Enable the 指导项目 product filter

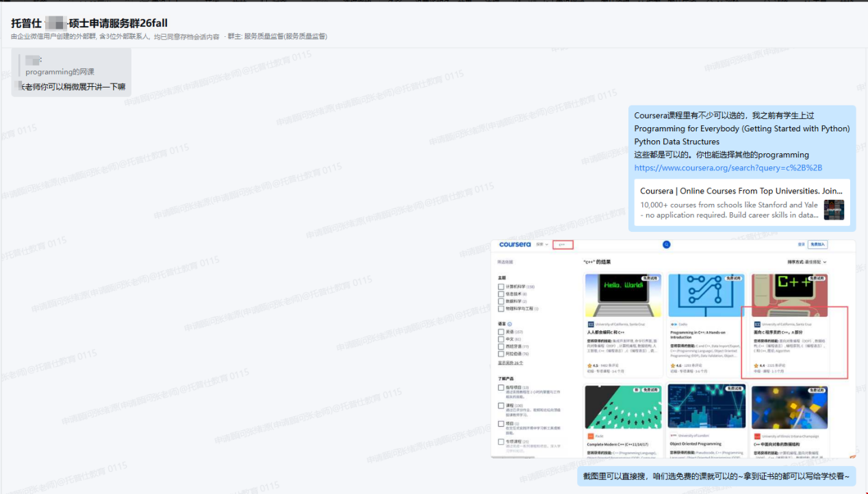[501, 387]
